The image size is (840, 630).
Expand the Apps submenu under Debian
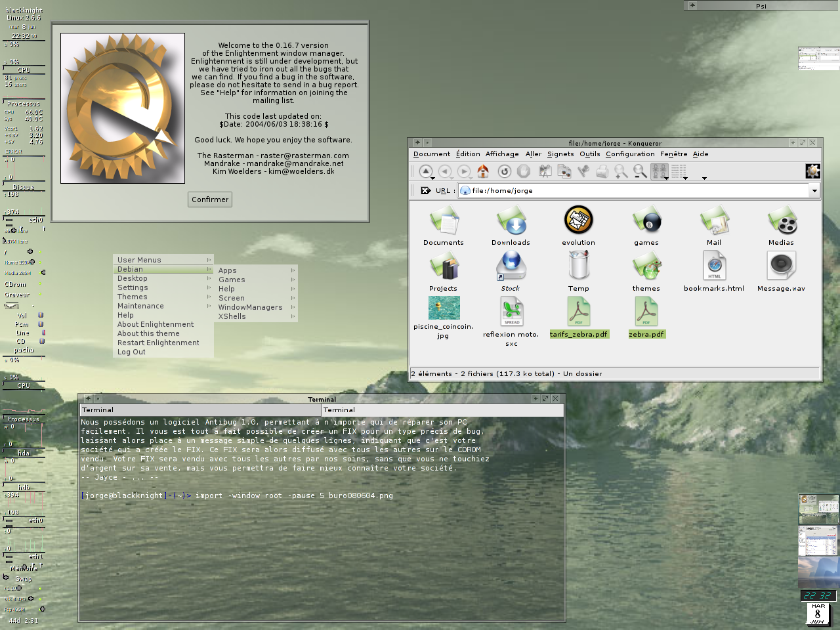point(256,270)
